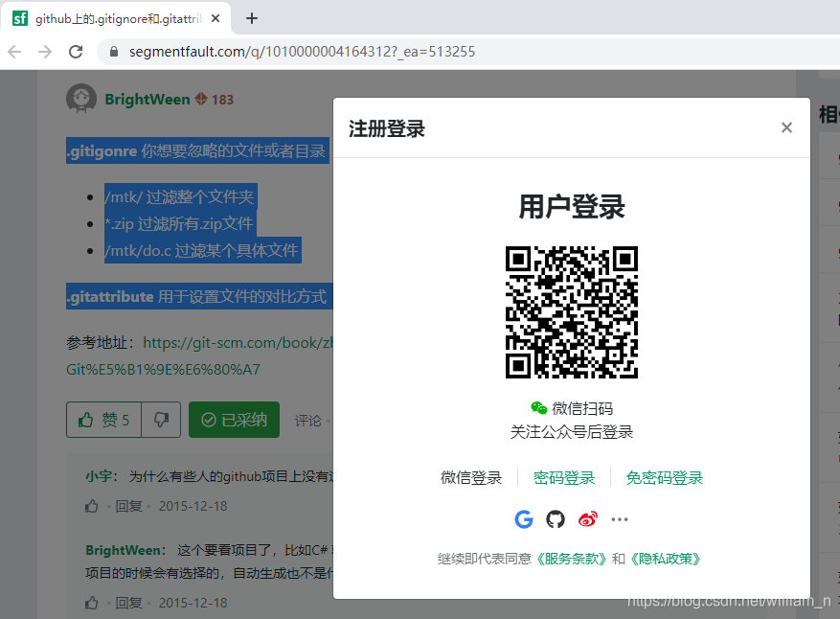Click 关注公众号后登录 text
Viewport: 840px width, 619px height.
pyautogui.click(x=572, y=432)
